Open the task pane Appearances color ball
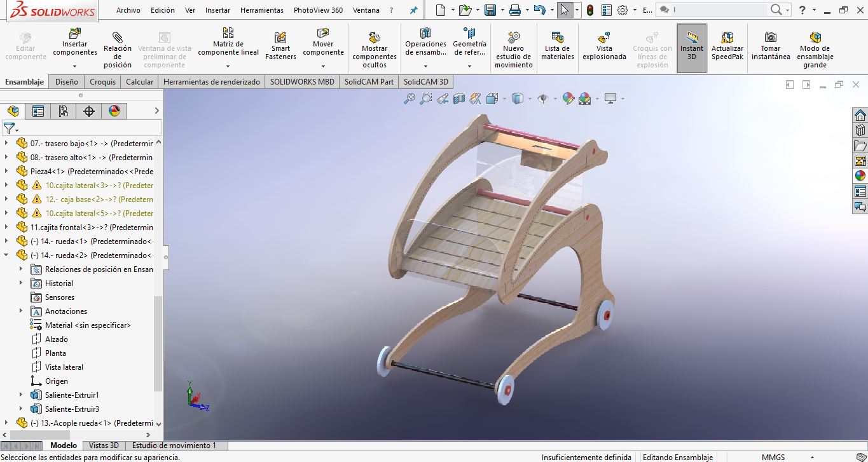The width and height of the screenshot is (868, 462). (x=860, y=176)
